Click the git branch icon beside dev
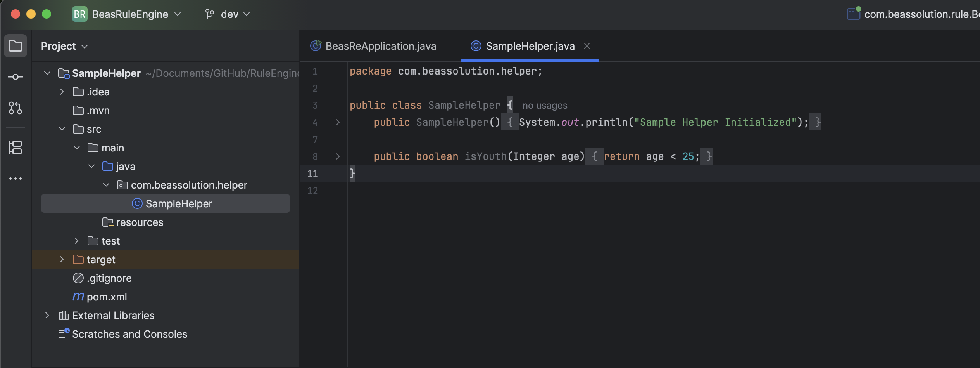 click(x=210, y=14)
